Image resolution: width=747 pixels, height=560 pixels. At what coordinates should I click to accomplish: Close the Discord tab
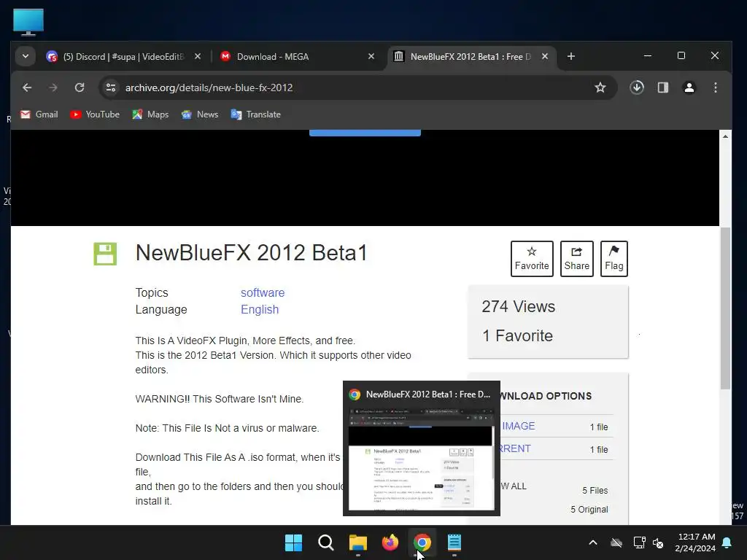pyautogui.click(x=198, y=56)
